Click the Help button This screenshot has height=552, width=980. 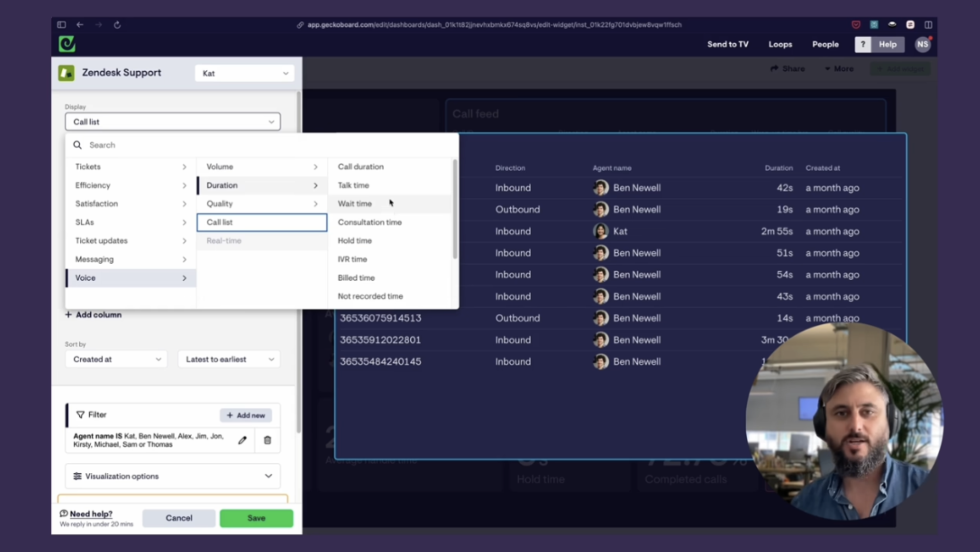[x=887, y=44]
